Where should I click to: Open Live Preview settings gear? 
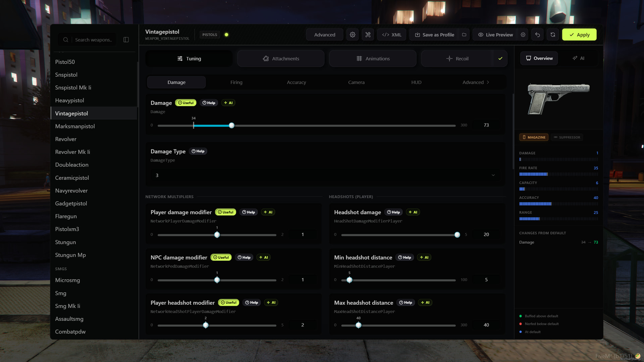[523, 35]
